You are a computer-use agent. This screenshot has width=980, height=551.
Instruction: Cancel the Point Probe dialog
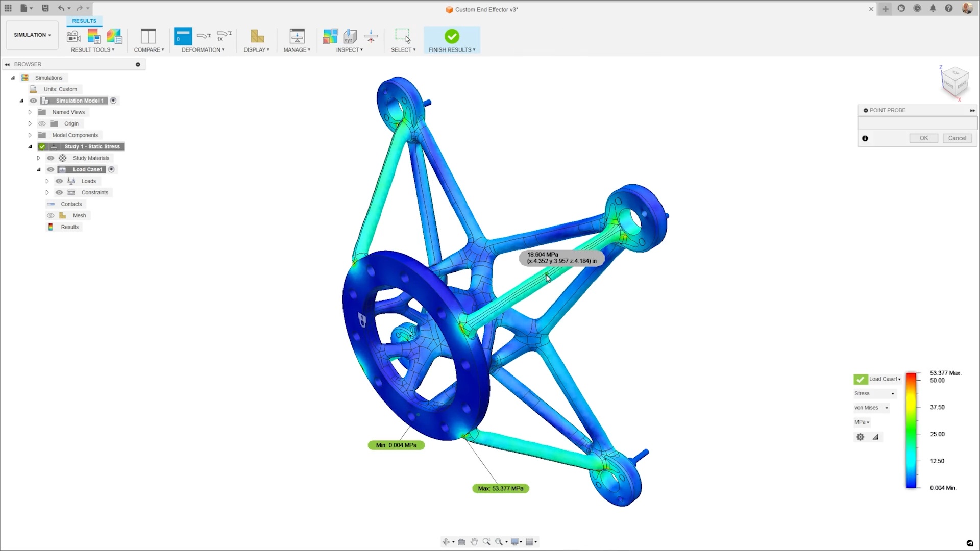tap(957, 138)
